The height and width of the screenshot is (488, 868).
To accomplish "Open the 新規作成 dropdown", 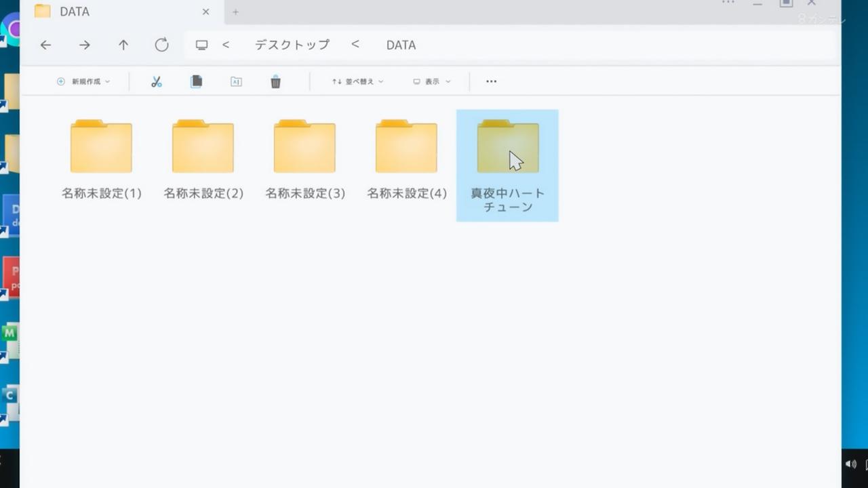I will tap(83, 81).
